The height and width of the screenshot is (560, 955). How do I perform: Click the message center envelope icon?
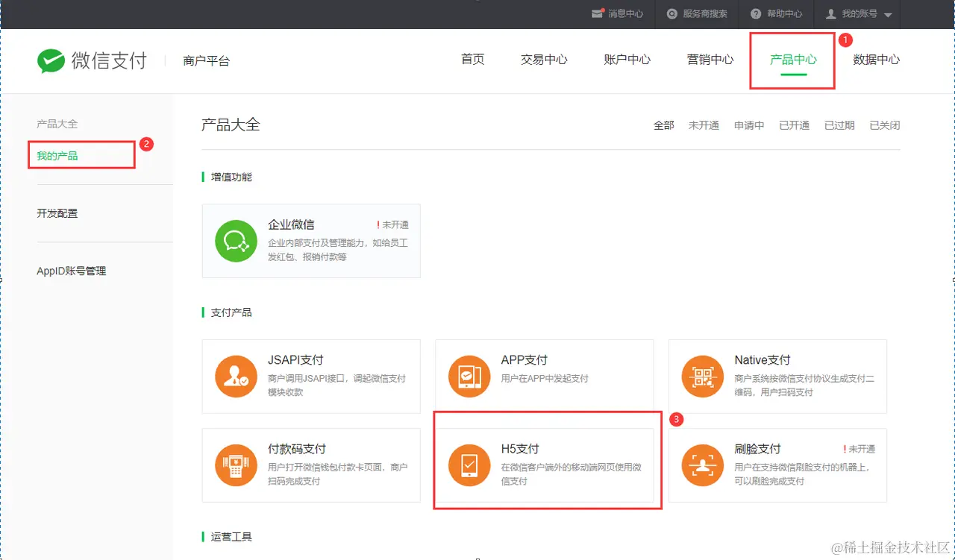click(597, 13)
